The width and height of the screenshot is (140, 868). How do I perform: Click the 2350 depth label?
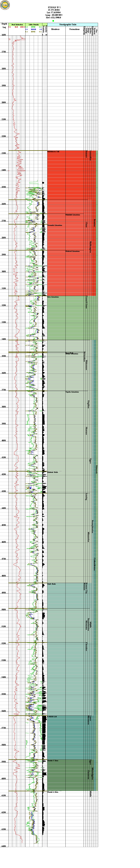coord(4,153)
